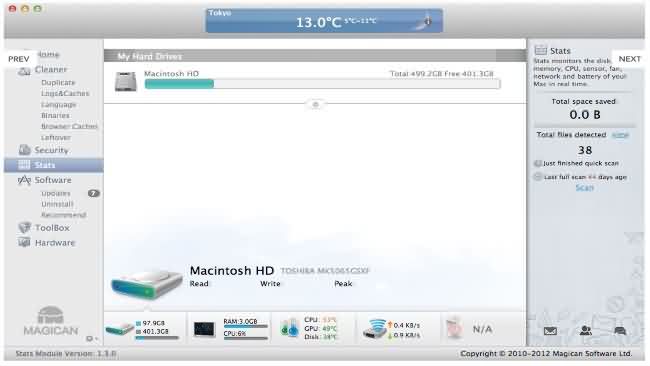
Task: Click the 'Write' label under Macintosh HD
Action: 270,284
